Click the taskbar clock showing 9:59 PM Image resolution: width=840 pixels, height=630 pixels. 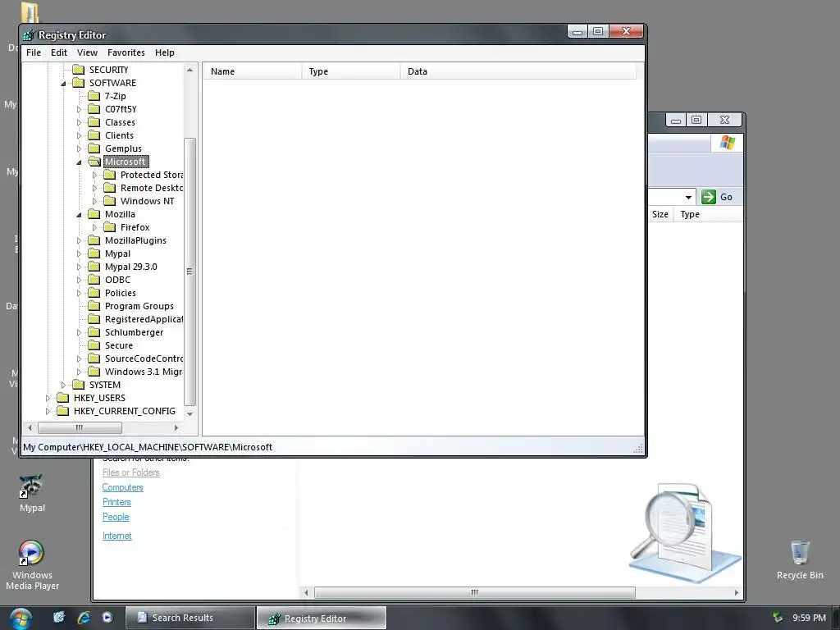(809, 618)
